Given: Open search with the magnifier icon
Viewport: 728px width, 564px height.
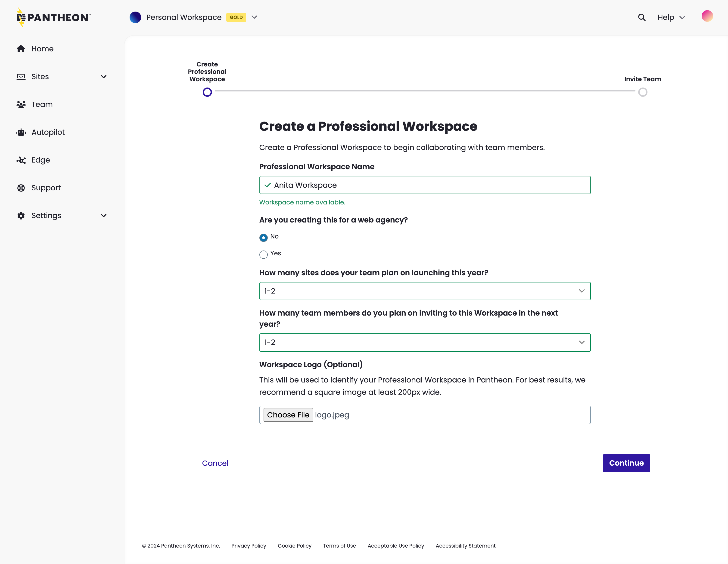Looking at the screenshot, I should coord(641,17).
